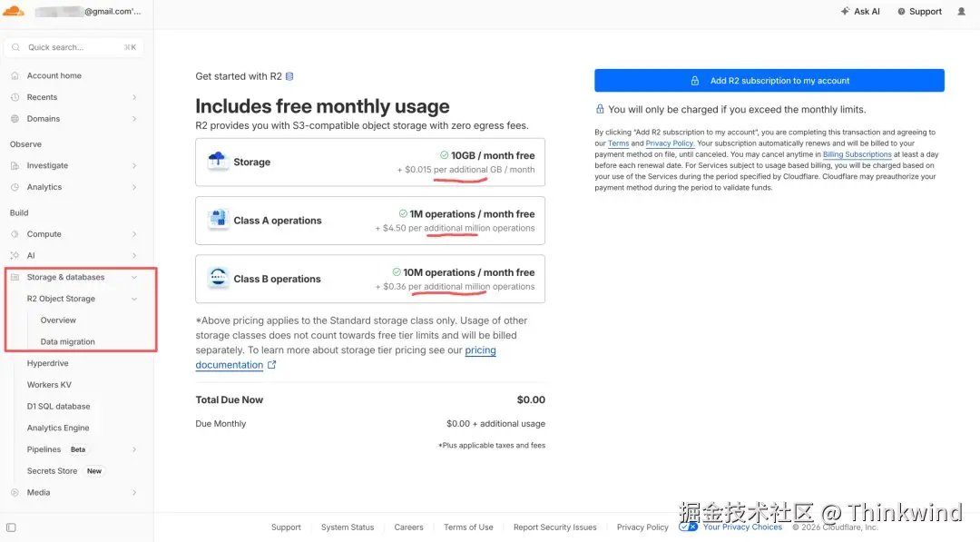Click the Ask AI sparkle icon
This screenshot has width=980, height=542.
click(x=845, y=11)
